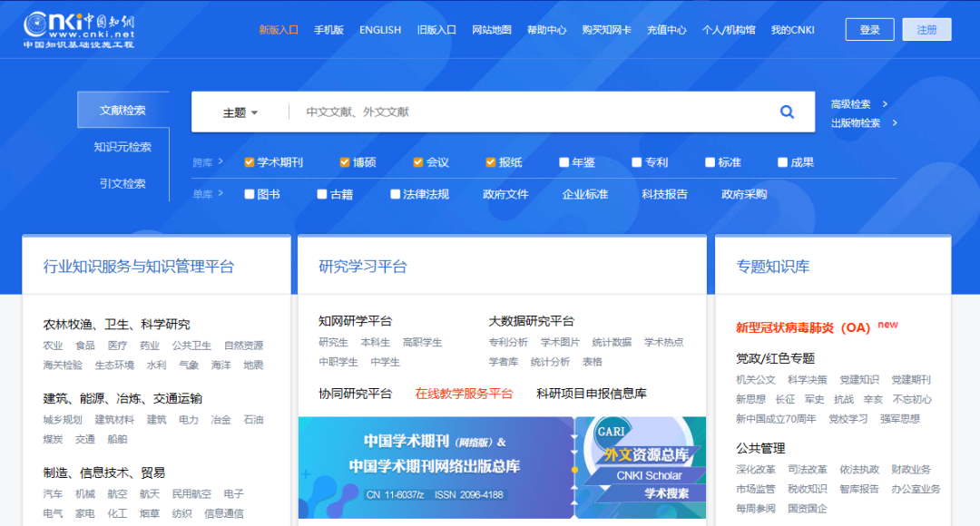Screen dimensions: 980x526
Task: Uncheck the 学术期刊 checkbox
Action: tap(250, 162)
